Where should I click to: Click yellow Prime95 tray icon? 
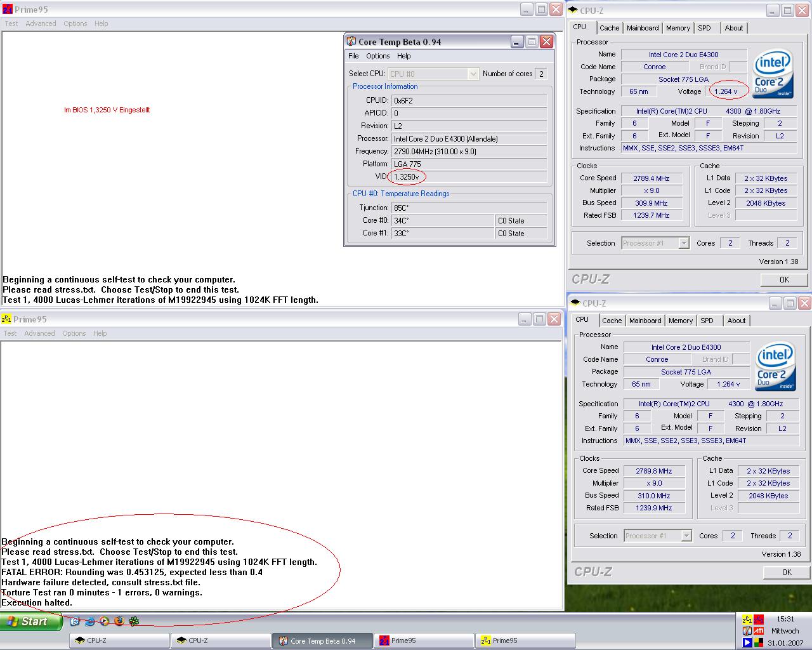tap(747, 620)
